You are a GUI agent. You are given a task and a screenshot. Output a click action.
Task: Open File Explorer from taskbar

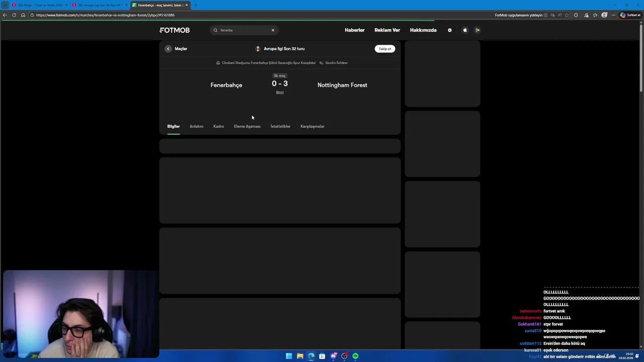pos(300,356)
